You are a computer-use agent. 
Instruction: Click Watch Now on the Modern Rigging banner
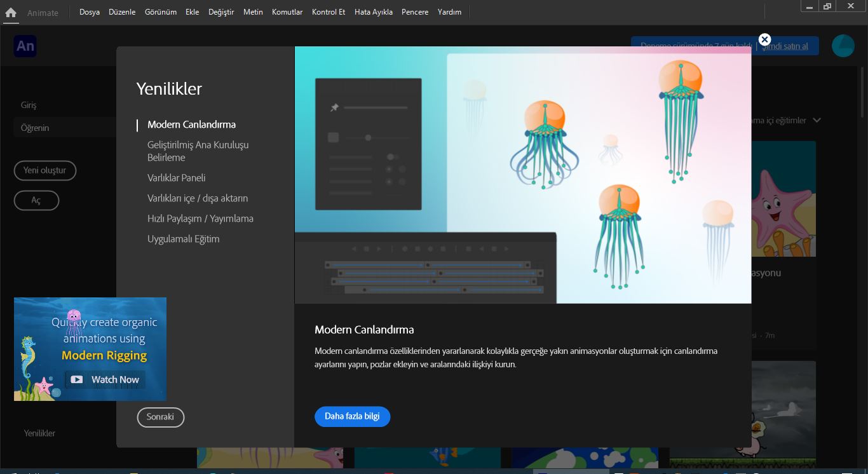click(x=105, y=379)
